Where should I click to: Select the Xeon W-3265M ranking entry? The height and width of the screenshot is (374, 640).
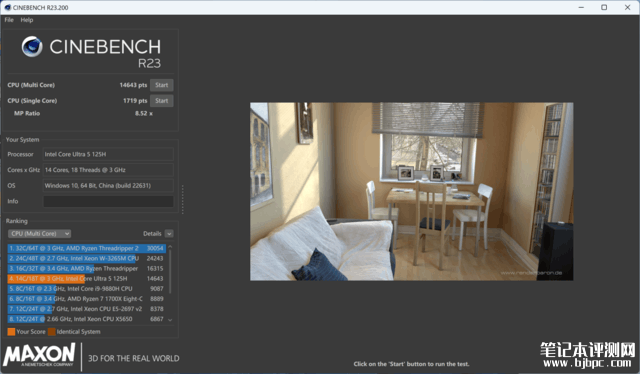coord(87,258)
